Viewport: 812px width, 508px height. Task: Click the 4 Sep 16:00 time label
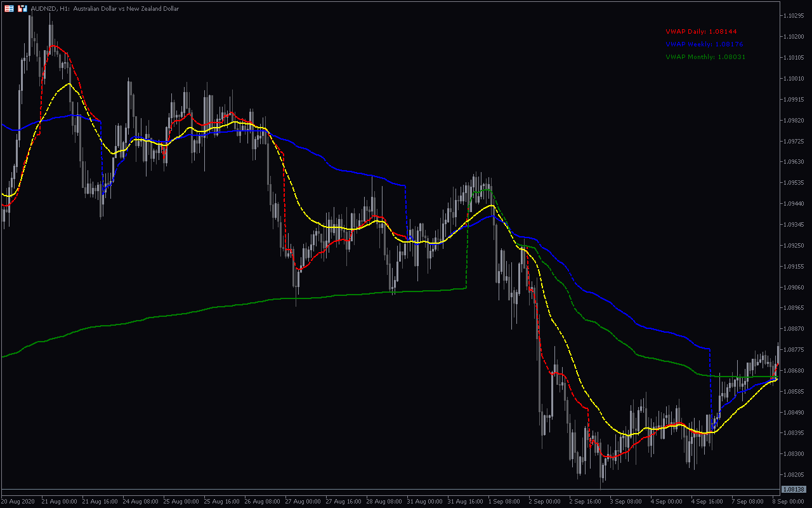[x=709, y=502]
